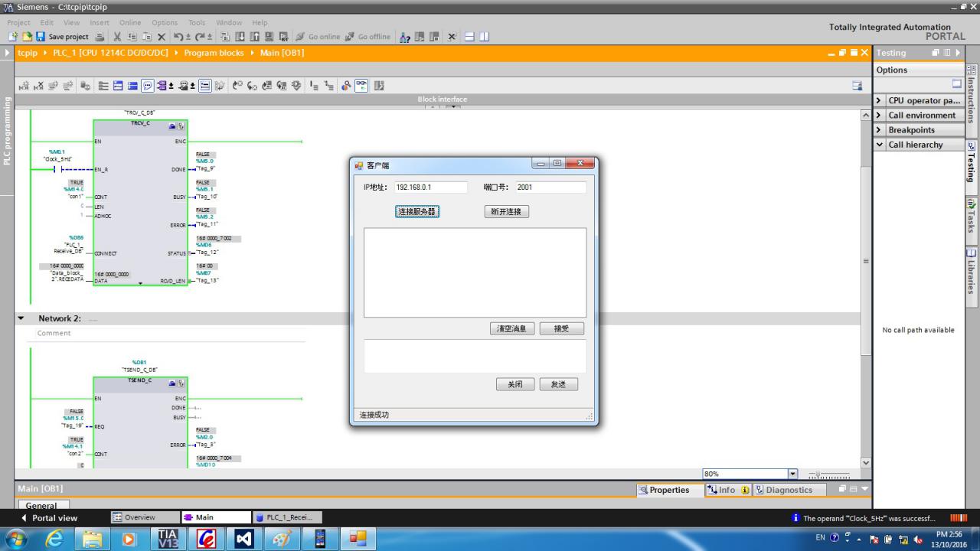Click the Upload from device icon

[255, 37]
